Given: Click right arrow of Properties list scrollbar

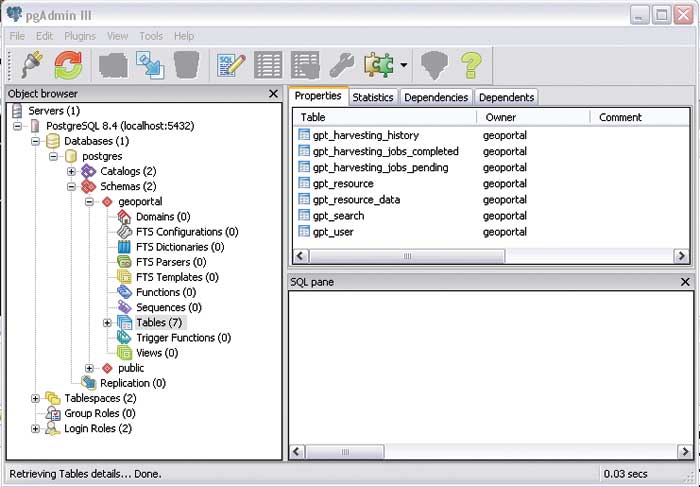Looking at the screenshot, I should click(x=681, y=256).
